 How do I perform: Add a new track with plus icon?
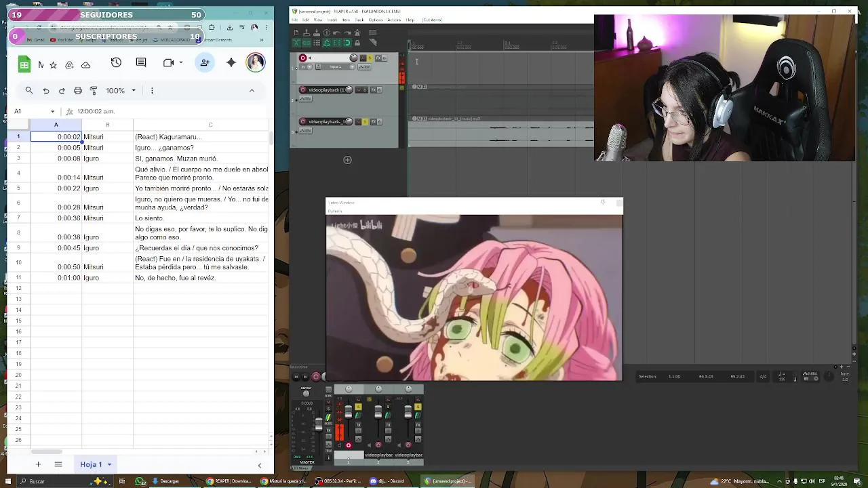[x=347, y=160]
